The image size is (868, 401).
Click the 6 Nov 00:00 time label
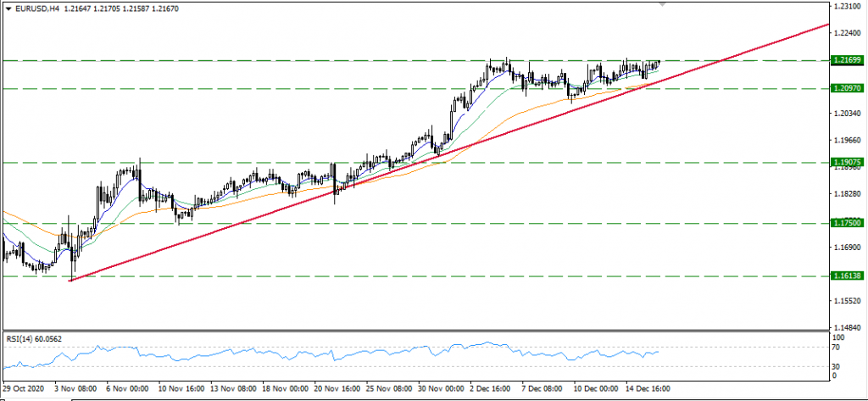tap(126, 388)
